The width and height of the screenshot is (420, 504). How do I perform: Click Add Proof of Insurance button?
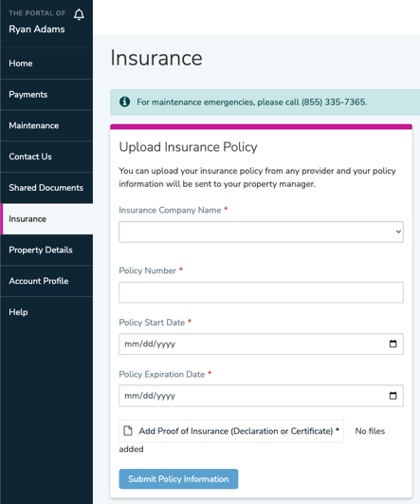[231, 431]
